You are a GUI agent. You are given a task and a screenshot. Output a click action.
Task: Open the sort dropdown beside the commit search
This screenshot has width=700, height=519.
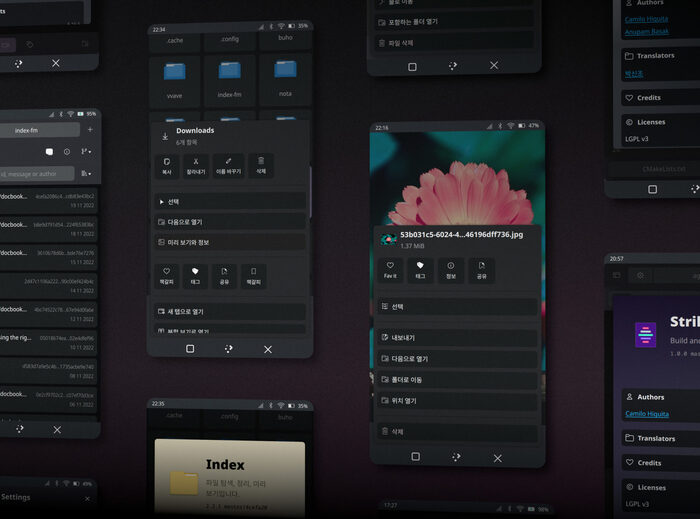(x=86, y=174)
